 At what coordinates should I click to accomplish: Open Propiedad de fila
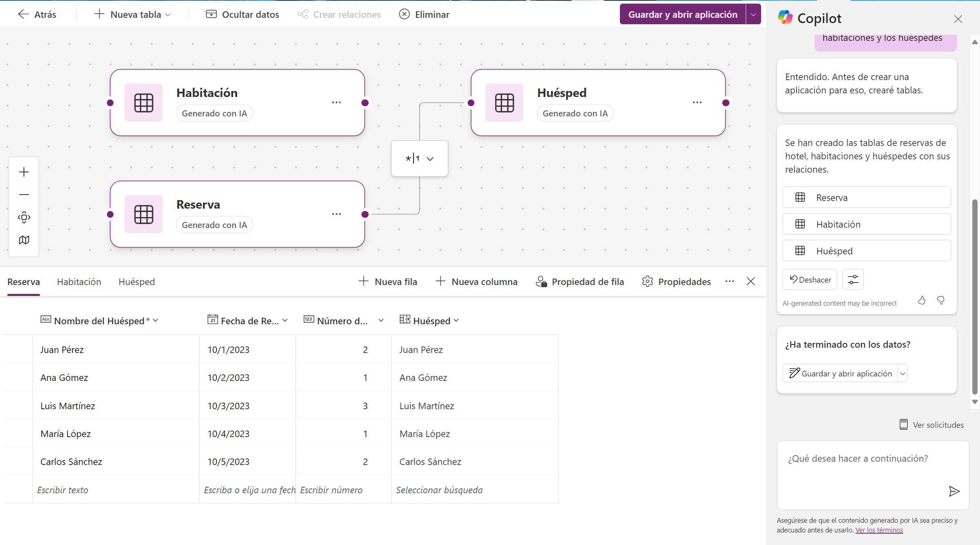point(579,281)
